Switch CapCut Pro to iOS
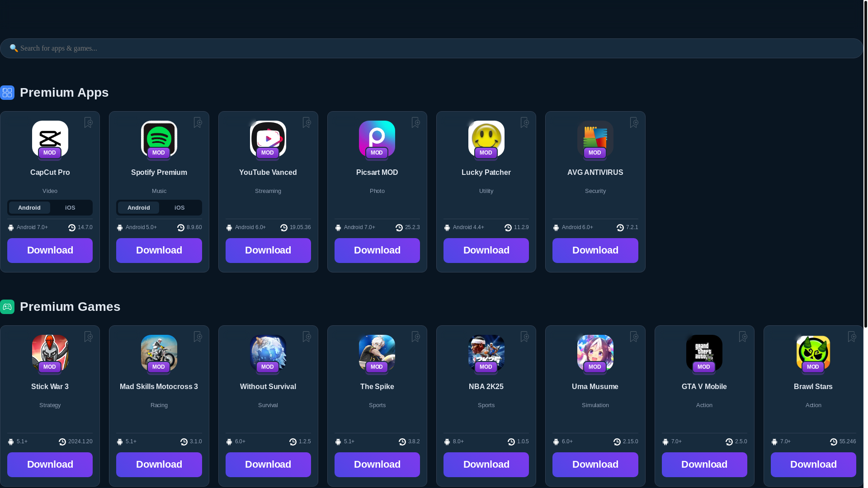 (71, 208)
